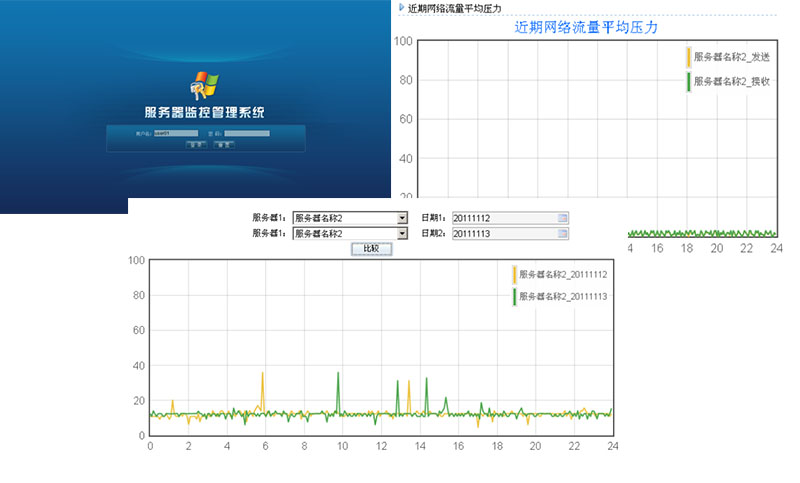800x483 pixels.
Task: Click the 比较 compare button
Action: coord(371,249)
